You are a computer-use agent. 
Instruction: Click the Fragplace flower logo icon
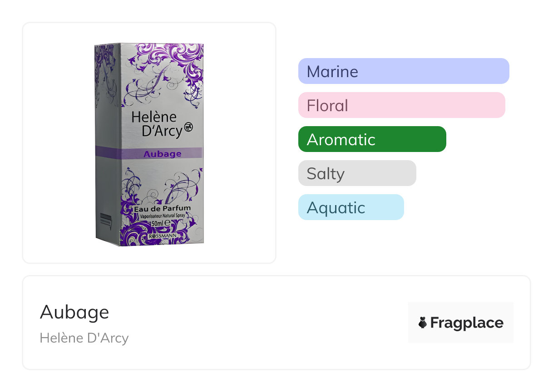pos(423,323)
